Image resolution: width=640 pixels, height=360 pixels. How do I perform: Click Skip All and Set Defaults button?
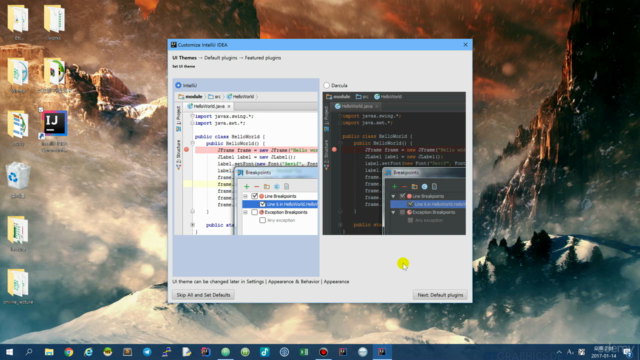203,295
